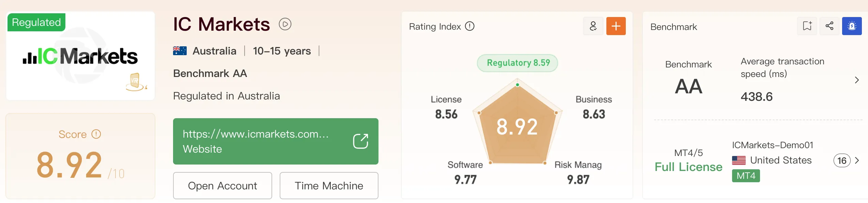Select the Risk Manag 9.87 rating
Image resolution: width=868 pixels, height=203 pixels.
point(578,173)
